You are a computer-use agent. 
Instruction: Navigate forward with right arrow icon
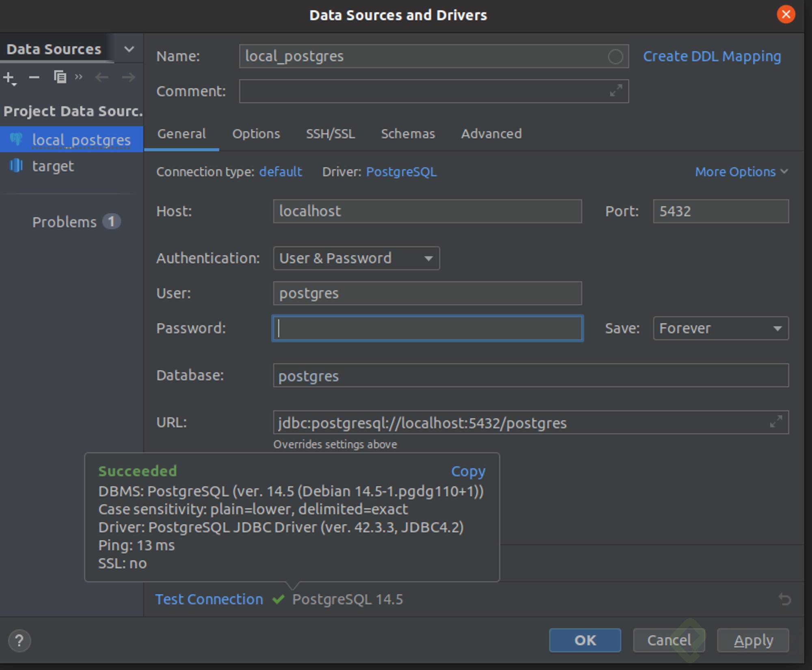tap(128, 77)
